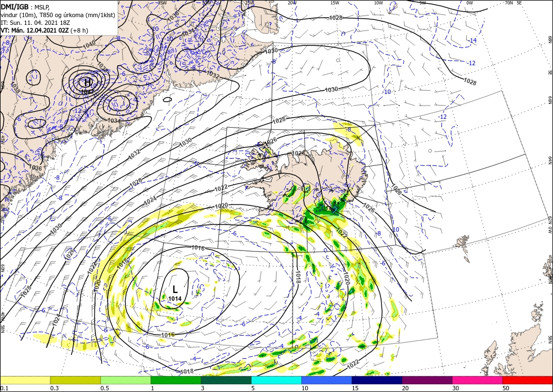Click the light green 0.5–1 legend swatch
Viewport: 553px width, 392px height.
(x=126, y=380)
